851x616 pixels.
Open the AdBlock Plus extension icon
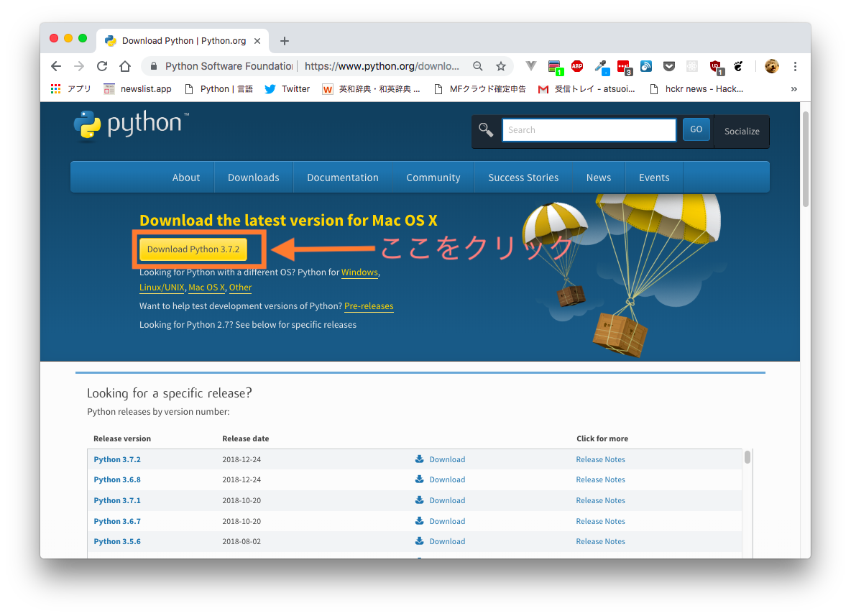pyautogui.click(x=577, y=66)
